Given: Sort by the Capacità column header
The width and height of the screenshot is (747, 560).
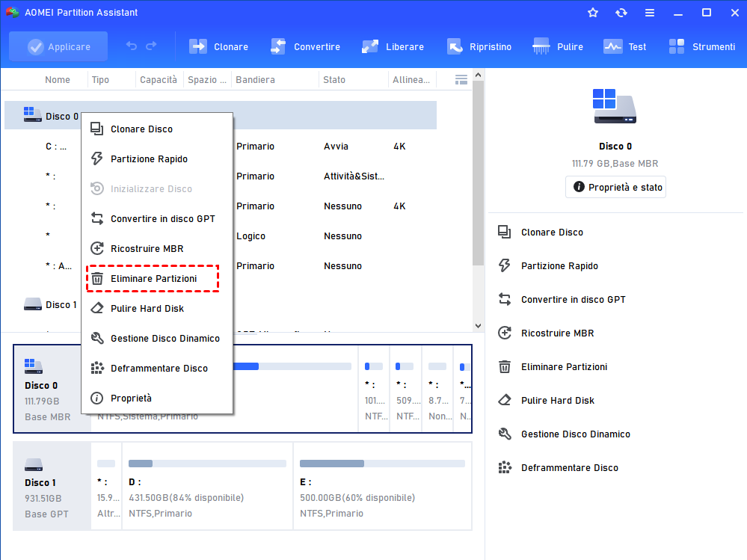Looking at the screenshot, I should click(159, 80).
